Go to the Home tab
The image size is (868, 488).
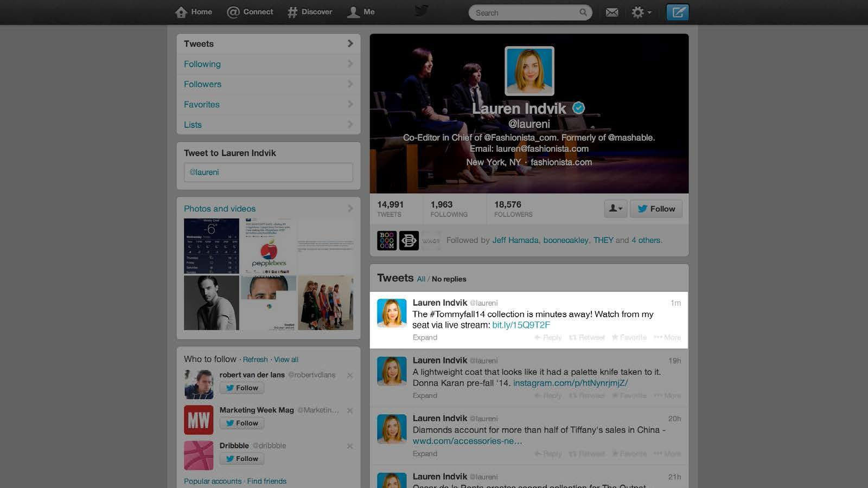pyautogui.click(x=194, y=12)
